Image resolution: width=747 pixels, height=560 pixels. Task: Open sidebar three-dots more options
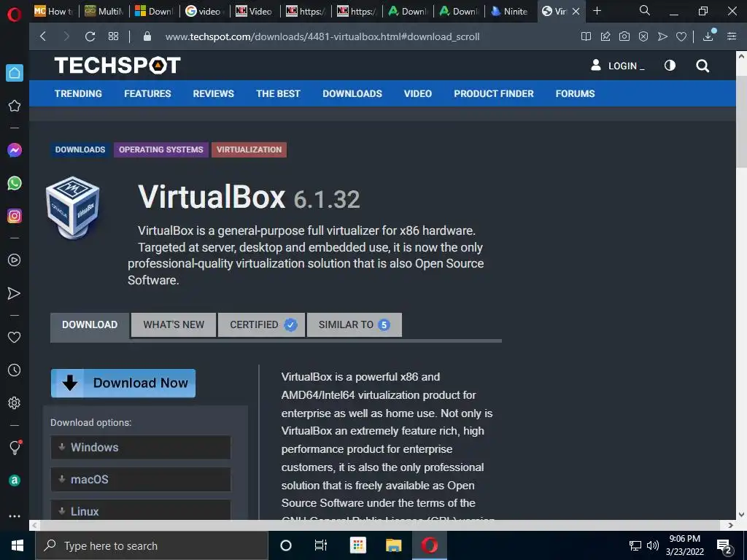click(15, 516)
